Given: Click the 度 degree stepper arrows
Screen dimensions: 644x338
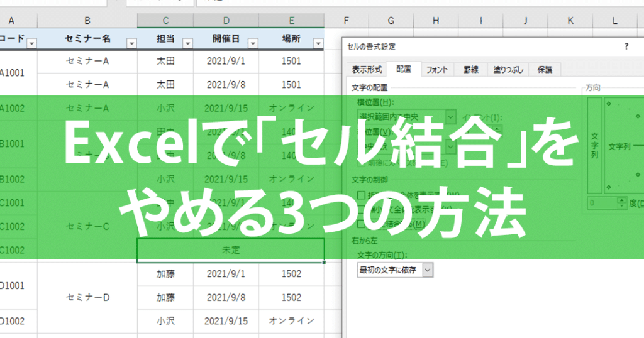Looking at the screenshot, I should click(x=622, y=203).
